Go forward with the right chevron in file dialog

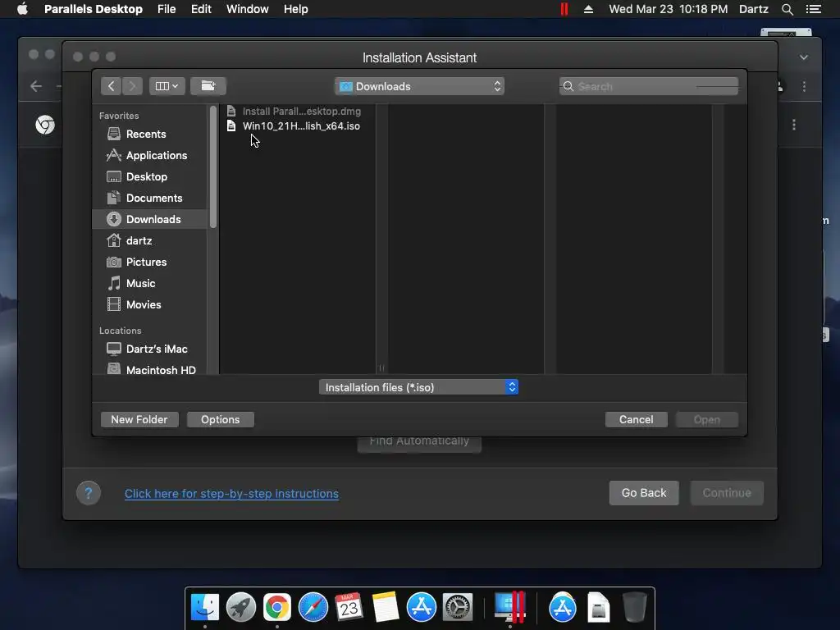tap(132, 85)
